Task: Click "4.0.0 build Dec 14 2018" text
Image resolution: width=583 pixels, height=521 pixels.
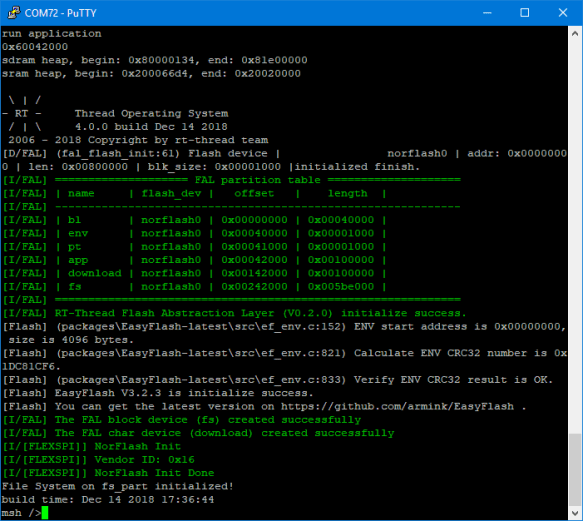Action: (151, 127)
